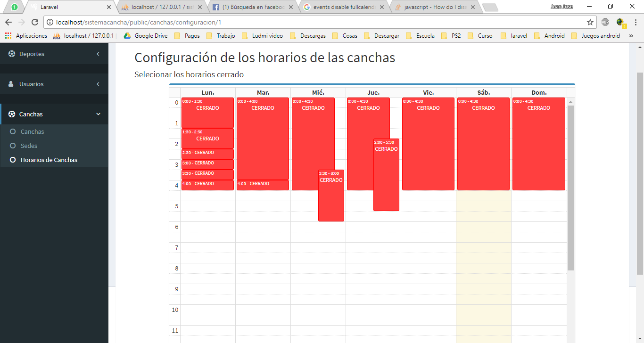
Task: Open Horarios de Canchas submenu link
Action: (49, 160)
